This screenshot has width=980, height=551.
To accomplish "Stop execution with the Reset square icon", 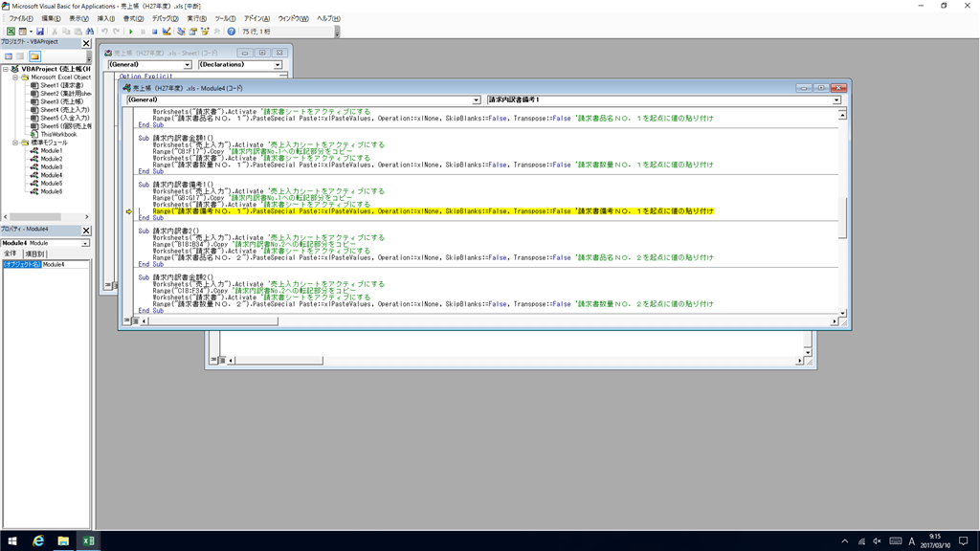I will [x=154, y=32].
